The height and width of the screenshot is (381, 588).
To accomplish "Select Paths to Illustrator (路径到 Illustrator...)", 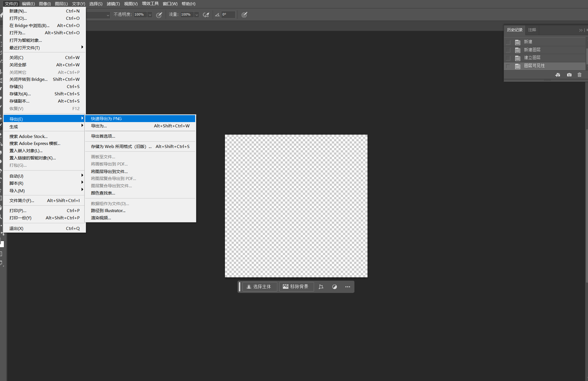I will (140, 211).
